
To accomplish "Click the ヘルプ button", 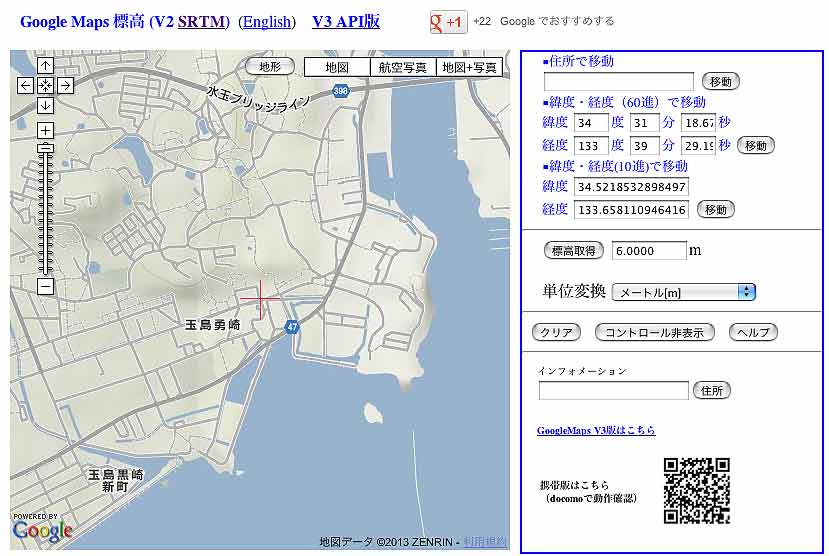I will pos(753,332).
